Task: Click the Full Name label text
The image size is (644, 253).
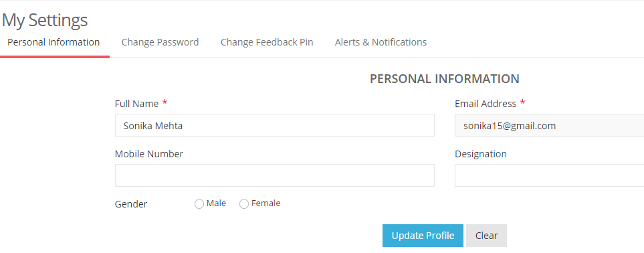Action: pyautogui.click(x=137, y=104)
